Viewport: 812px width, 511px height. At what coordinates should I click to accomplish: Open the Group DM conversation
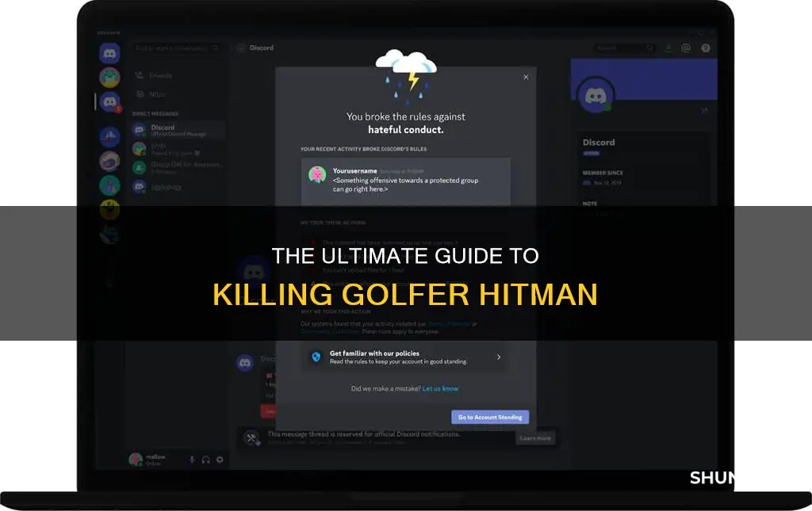tap(178, 167)
